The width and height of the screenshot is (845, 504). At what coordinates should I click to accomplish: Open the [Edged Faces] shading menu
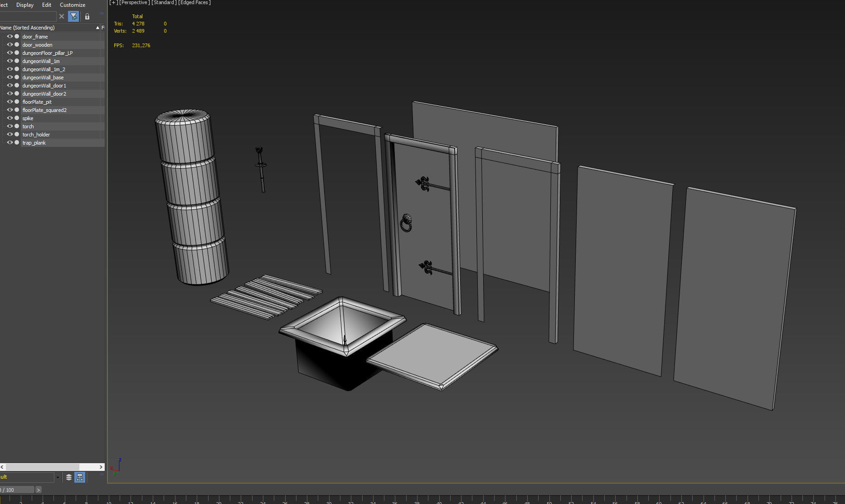[x=194, y=3]
